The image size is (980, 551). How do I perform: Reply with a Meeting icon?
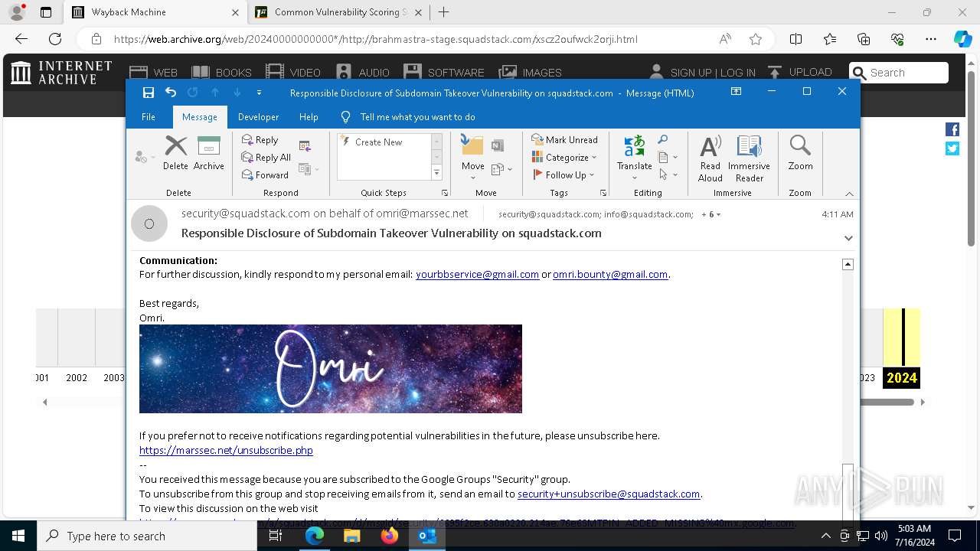pos(305,146)
